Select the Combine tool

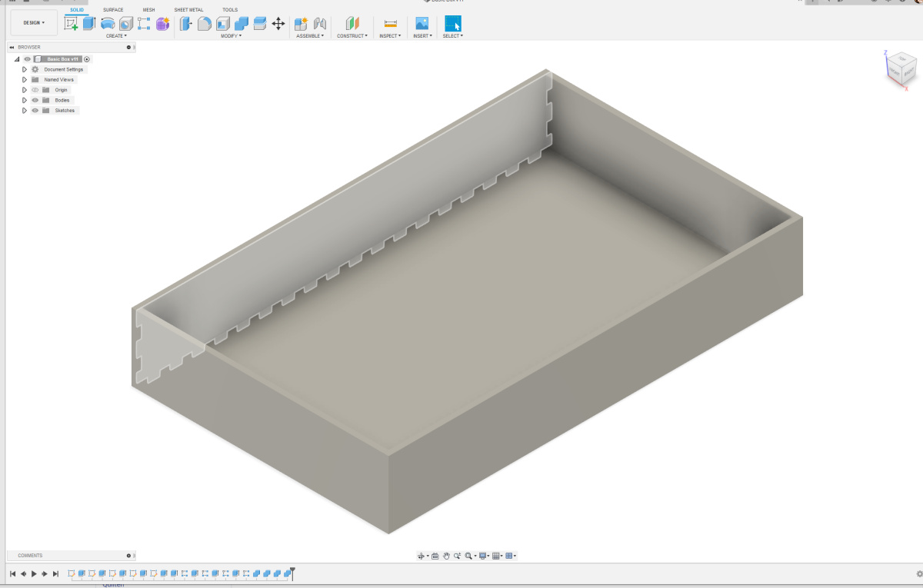tap(242, 24)
